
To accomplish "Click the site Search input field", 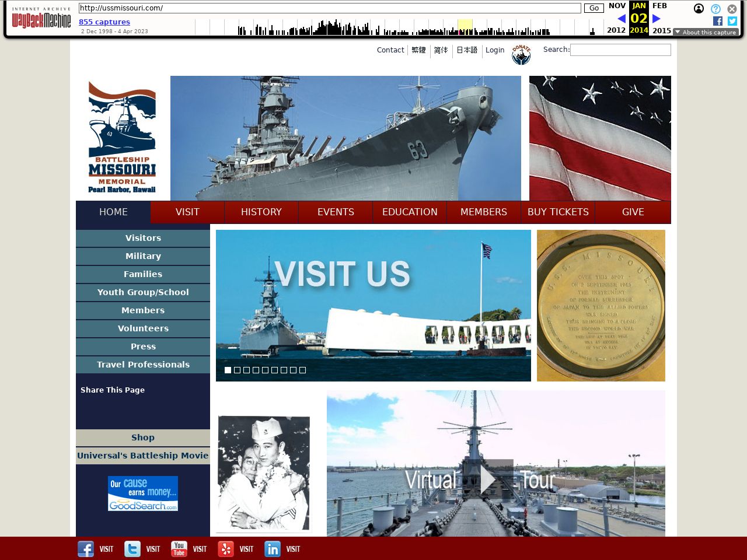I will pyautogui.click(x=620, y=50).
